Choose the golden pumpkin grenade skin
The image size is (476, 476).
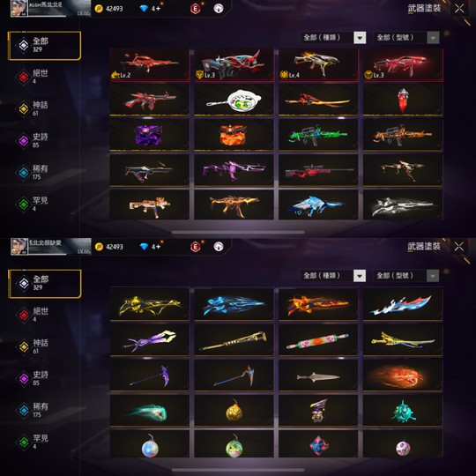click(x=234, y=411)
